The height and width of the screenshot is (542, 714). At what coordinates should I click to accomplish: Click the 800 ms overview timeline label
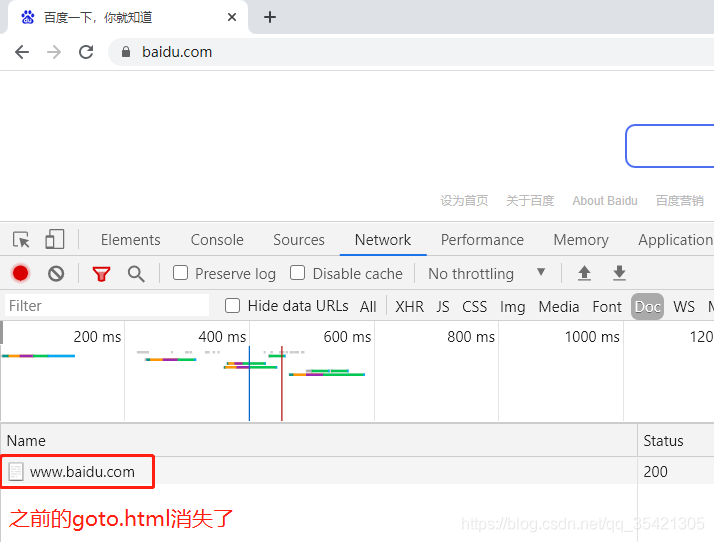click(x=471, y=337)
